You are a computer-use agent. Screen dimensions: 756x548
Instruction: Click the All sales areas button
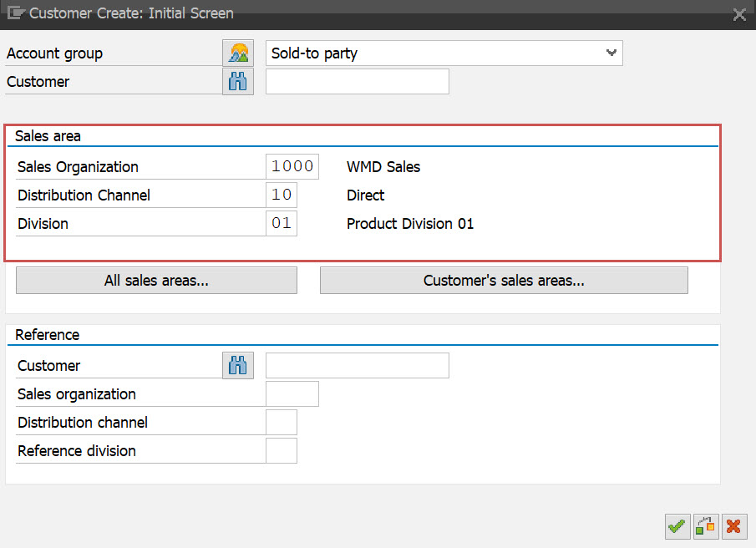(156, 280)
